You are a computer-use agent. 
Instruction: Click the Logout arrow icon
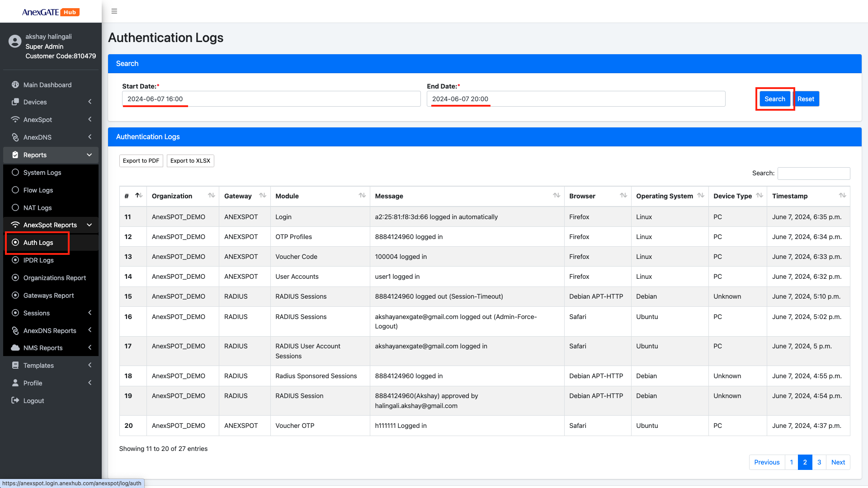pos(15,401)
